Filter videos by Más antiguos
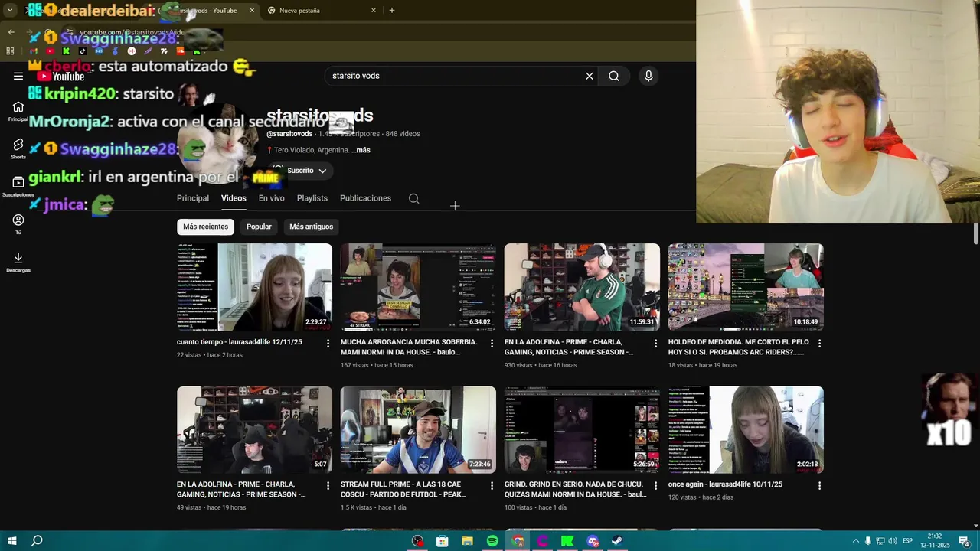The height and width of the screenshot is (551, 980). tap(311, 227)
